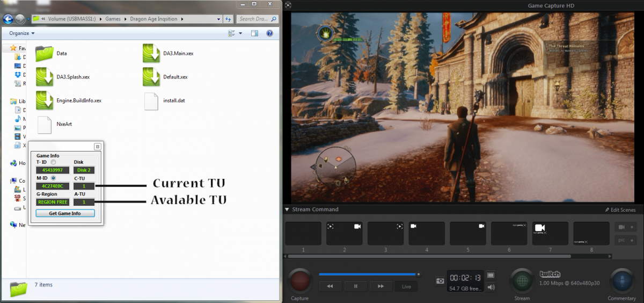Screen dimensions: 644x303
Task: Collapse the Stream Command panel
Action: pyautogui.click(x=287, y=210)
